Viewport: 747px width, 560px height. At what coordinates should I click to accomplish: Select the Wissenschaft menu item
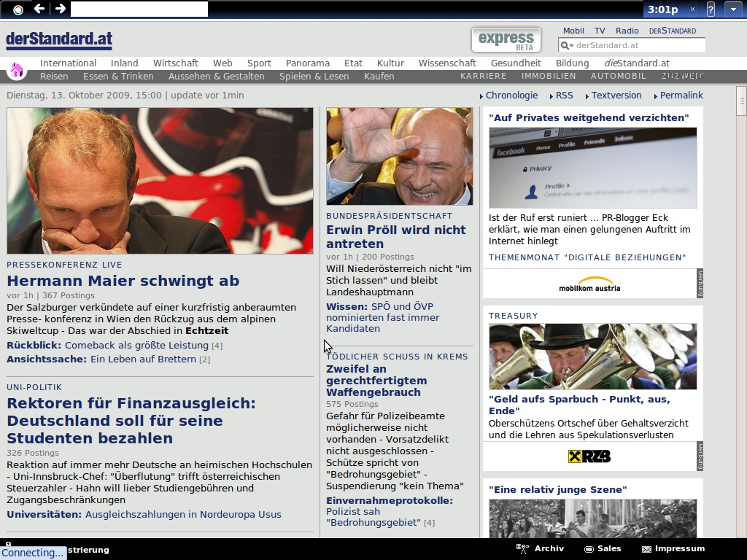[447, 63]
